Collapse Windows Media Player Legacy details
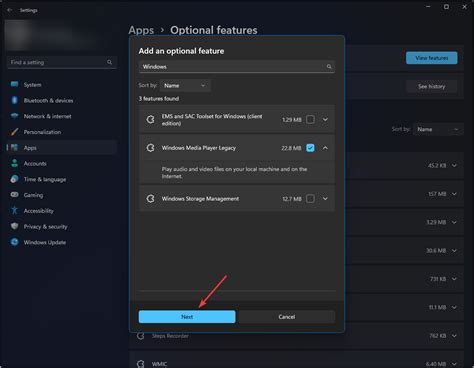474x368 pixels. [325, 148]
